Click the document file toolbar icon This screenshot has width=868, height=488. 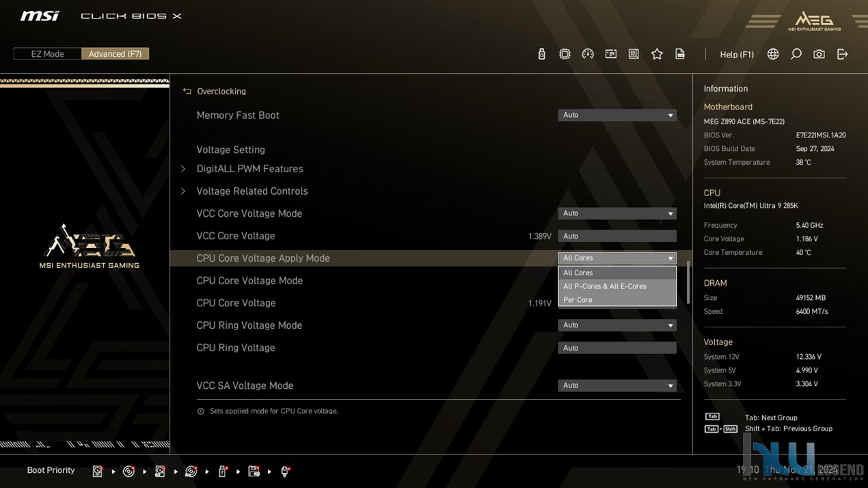680,54
